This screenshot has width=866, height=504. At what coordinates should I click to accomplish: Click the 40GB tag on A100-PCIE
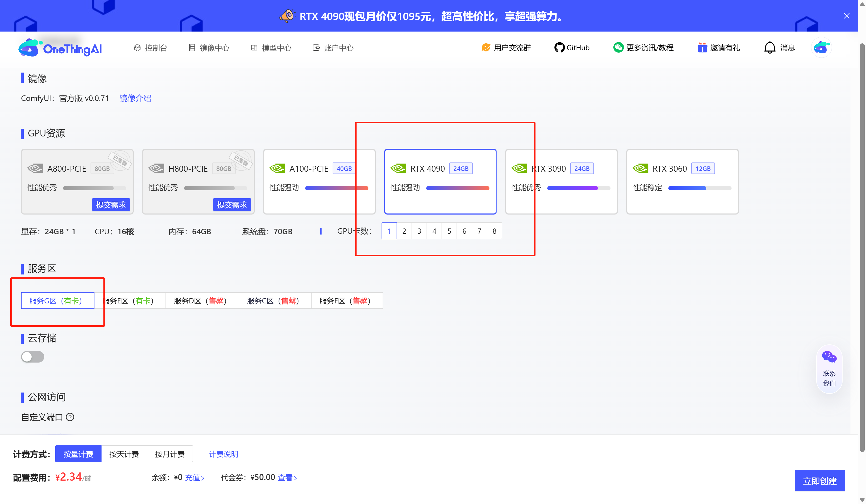(x=344, y=168)
